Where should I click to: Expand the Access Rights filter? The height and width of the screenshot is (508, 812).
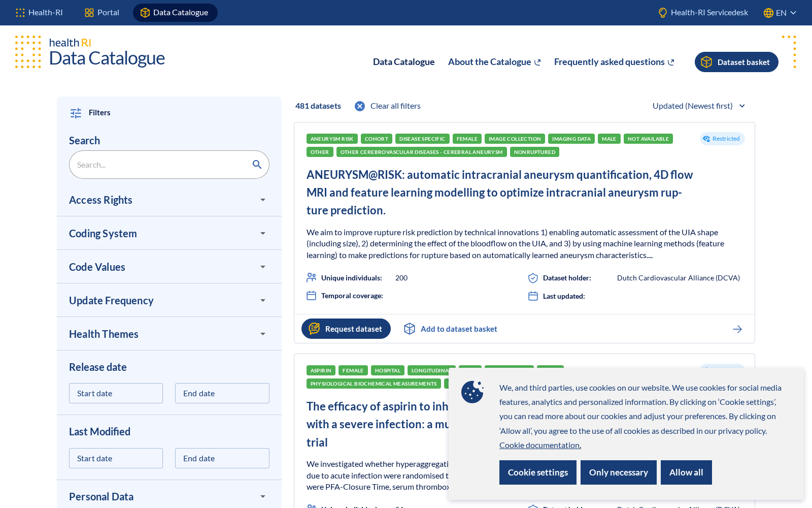pos(169,200)
